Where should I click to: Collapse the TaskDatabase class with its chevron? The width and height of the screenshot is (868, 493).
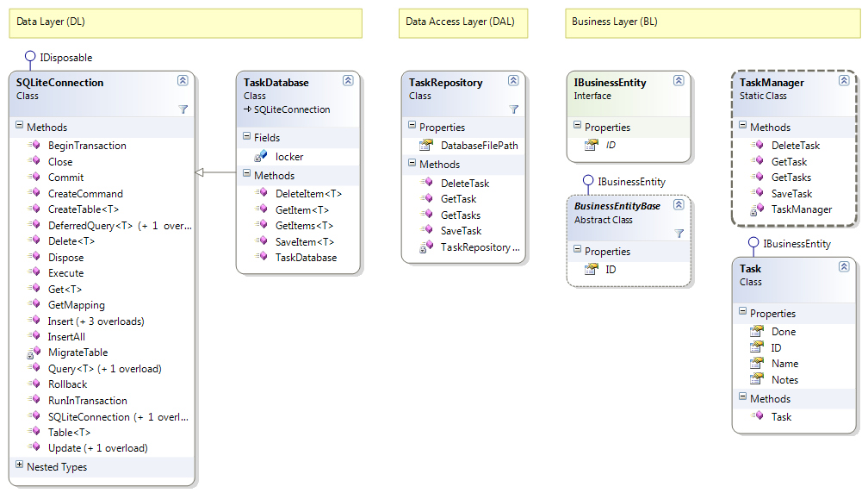tap(348, 81)
